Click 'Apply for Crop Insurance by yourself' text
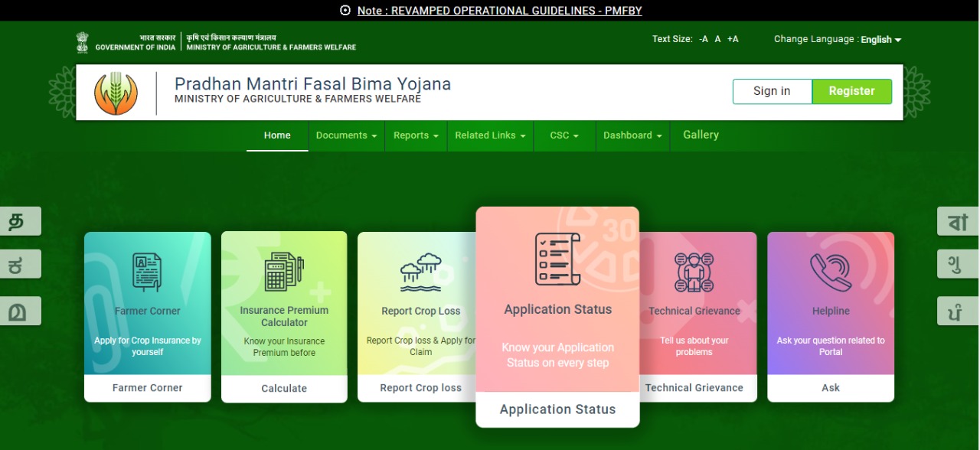 pyautogui.click(x=148, y=347)
